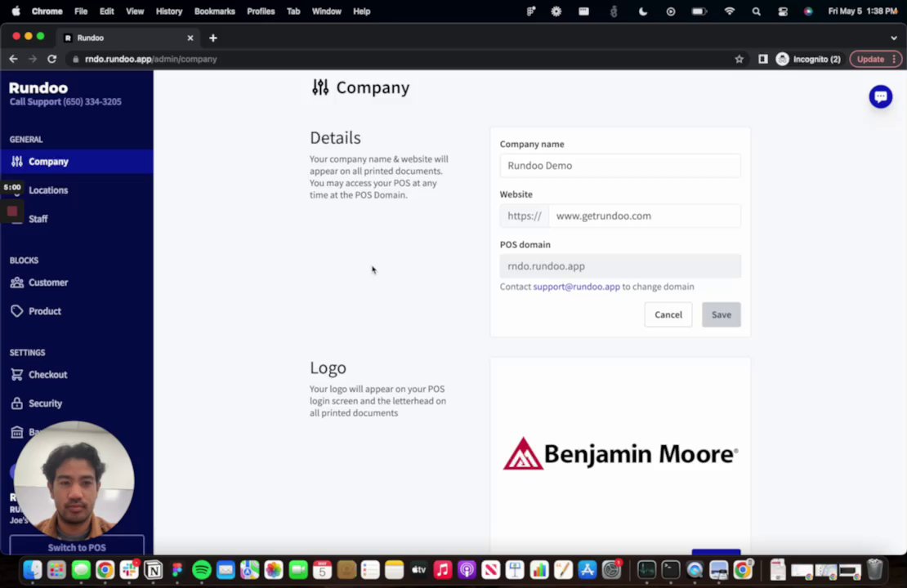
Task: Open the Company settings sidebar item
Action: (76, 162)
